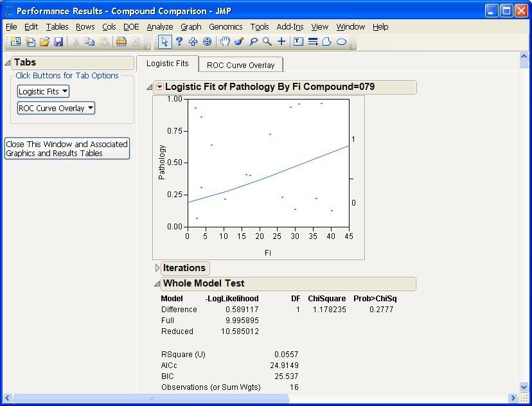This screenshot has width=532, height=406.
Task: Select the Magnifier zoom tool
Action: click(267, 42)
